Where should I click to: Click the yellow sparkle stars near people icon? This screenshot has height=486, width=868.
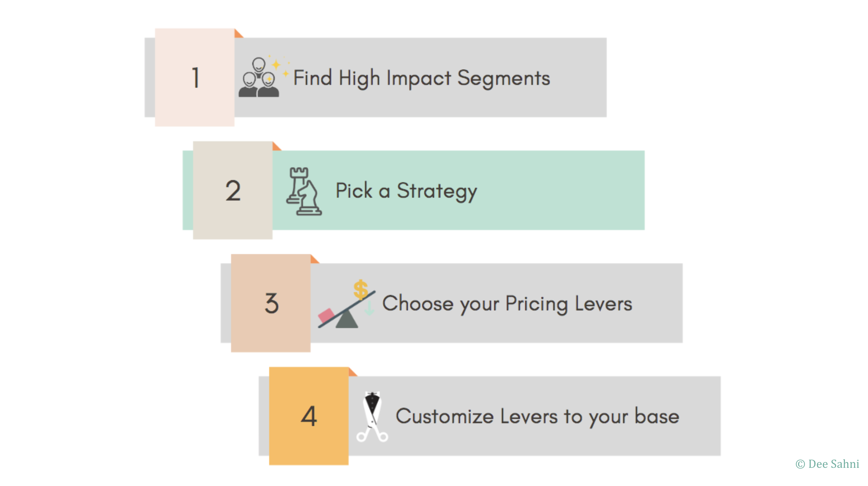point(279,65)
